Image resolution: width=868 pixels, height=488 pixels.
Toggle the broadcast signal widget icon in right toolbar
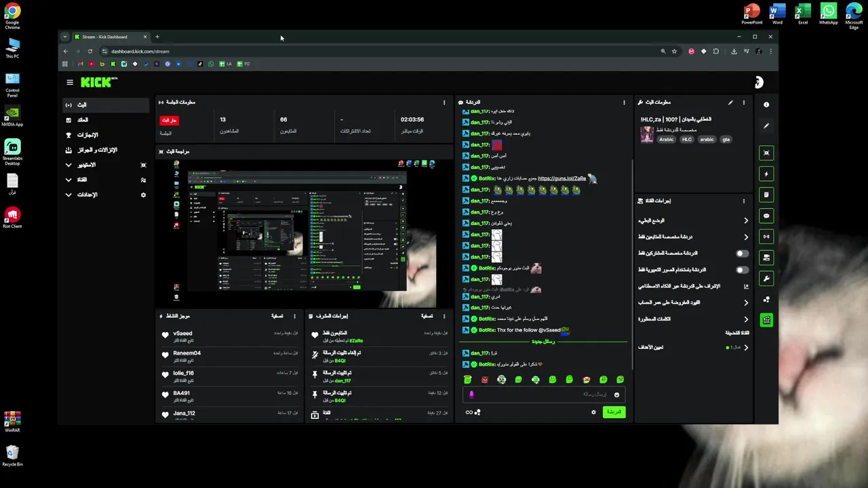tap(766, 237)
